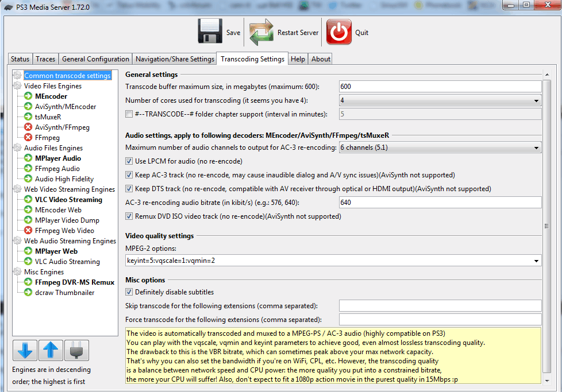Click green icon beside MPlayer Web
The height and width of the screenshot is (392, 562).
pos(28,251)
